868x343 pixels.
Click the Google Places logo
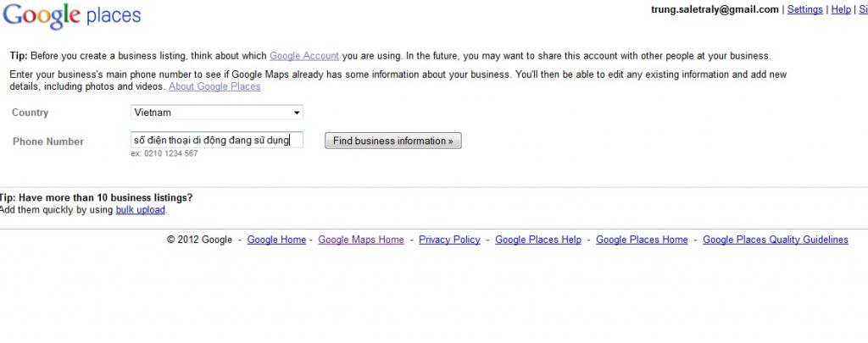click(x=71, y=16)
